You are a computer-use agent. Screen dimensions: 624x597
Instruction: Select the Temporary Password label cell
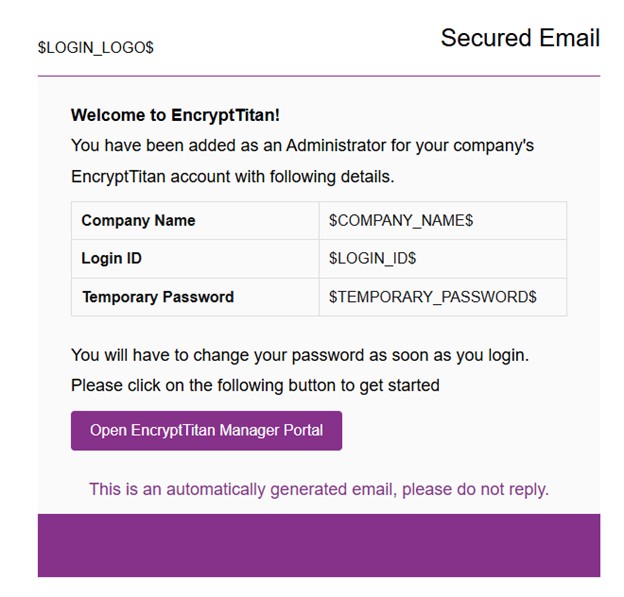point(195,297)
